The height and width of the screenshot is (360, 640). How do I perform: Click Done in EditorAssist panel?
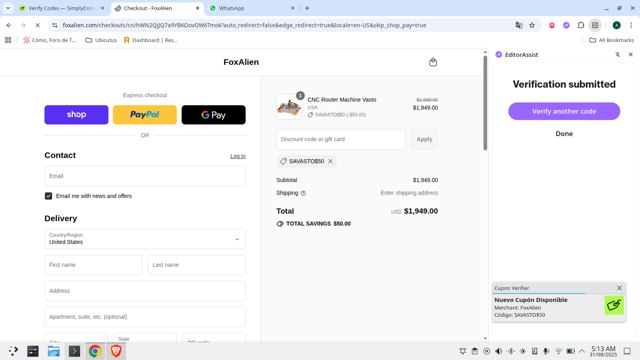tap(564, 133)
